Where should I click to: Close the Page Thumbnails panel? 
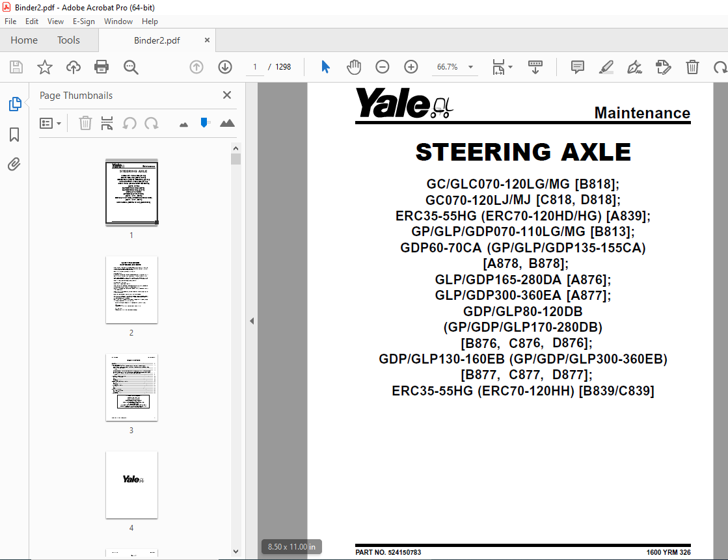pyautogui.click(x=227, y=95)
